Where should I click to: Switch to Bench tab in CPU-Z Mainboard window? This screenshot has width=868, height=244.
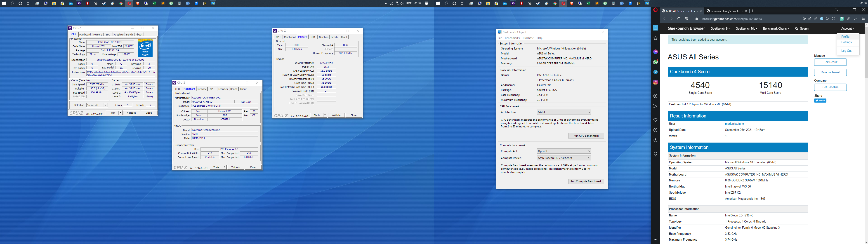click(234, 89)
